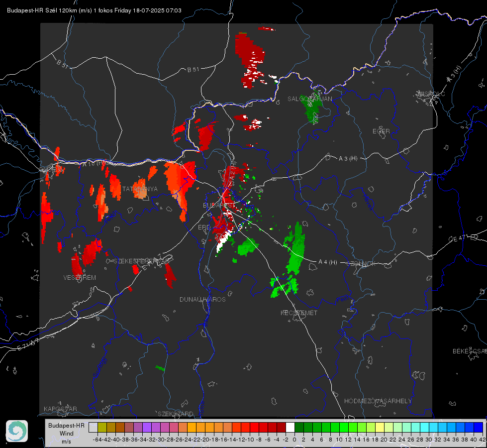The width and height of the screenshot is (487, 448).
Task: Click the B 51 label nearest the top center
Action: [193, 70]
